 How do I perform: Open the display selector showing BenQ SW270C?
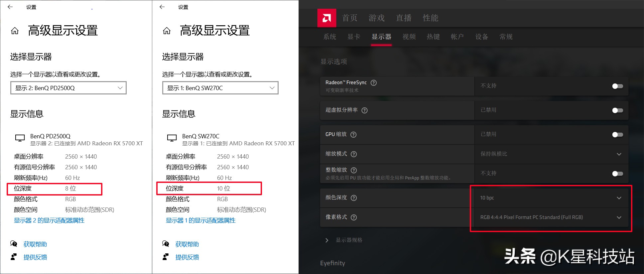[x=220, y=88]
